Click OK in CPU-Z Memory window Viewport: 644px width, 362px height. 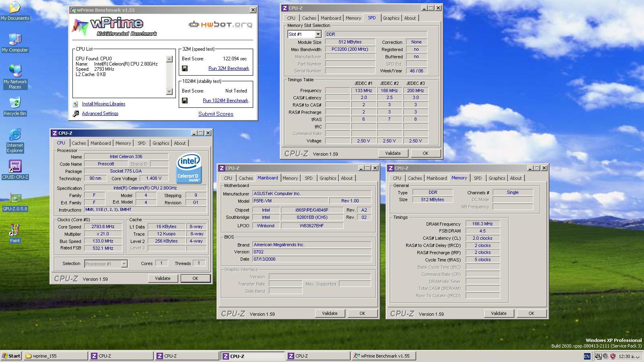[531, 313]
